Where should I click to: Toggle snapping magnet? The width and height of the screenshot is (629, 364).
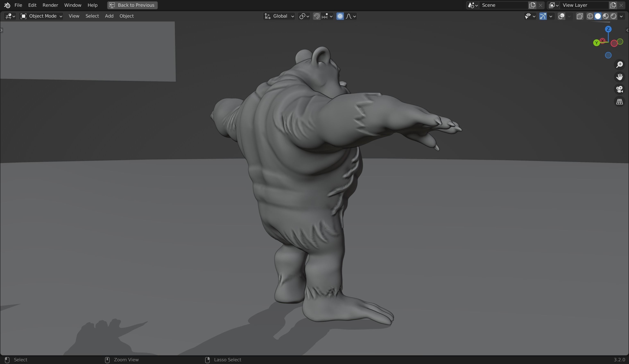[x=317, y=16]
